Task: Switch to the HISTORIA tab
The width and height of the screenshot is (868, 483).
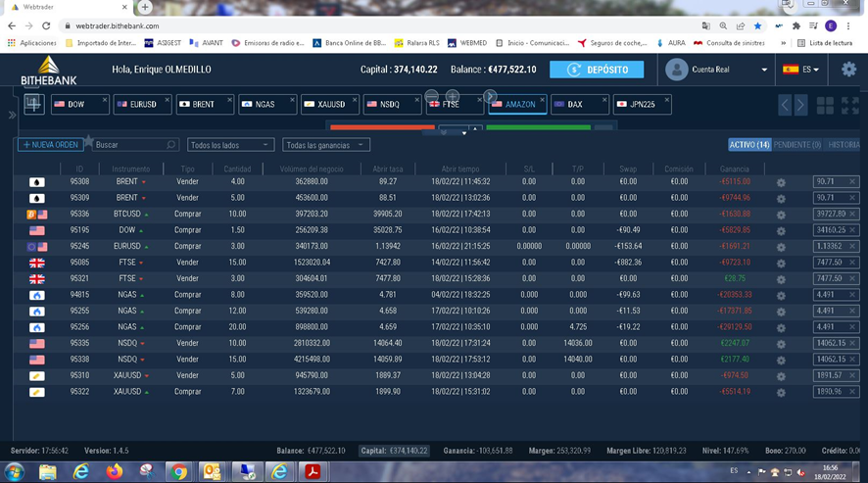Action: click(844, 145)
